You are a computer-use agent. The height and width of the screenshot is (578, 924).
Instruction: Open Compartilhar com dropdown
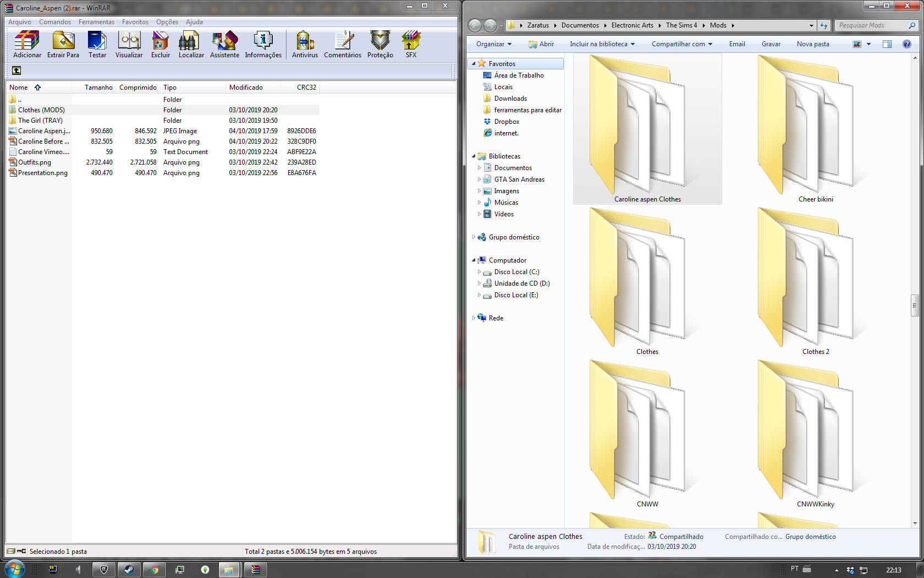click(x=682, y=44)
